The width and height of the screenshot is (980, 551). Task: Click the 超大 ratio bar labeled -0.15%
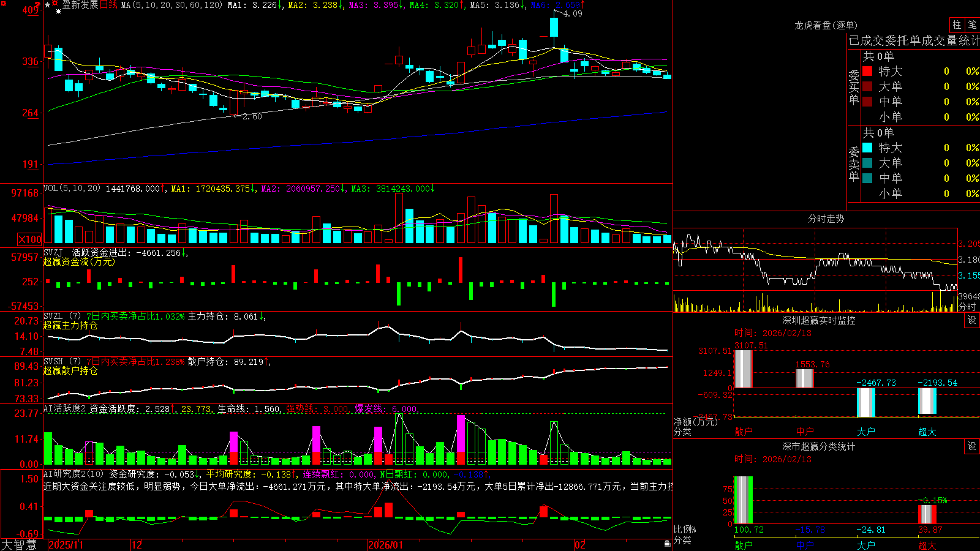tap(927, 514)
